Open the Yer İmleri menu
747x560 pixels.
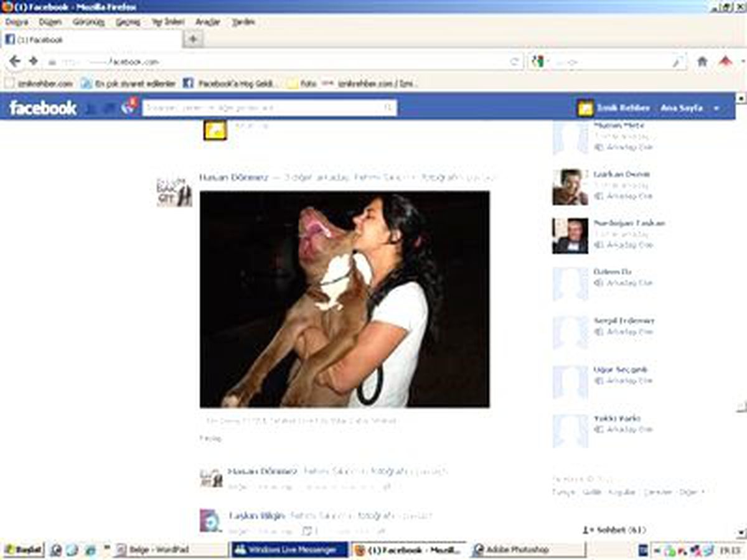click(x=168, y=22)
